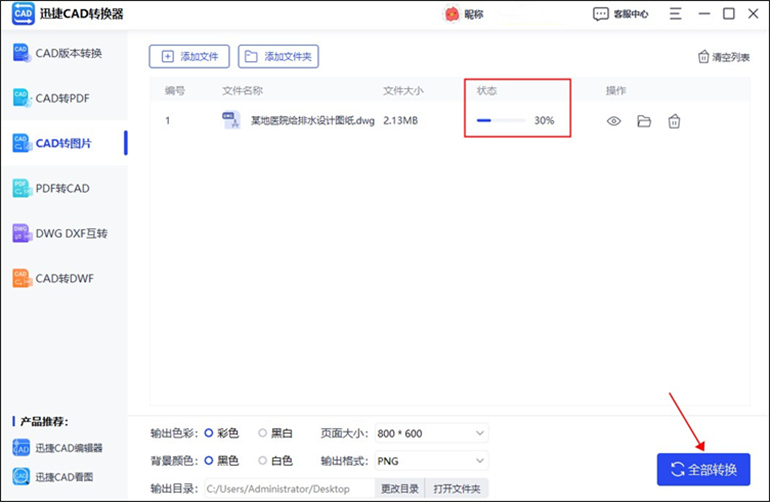Click the user avatar icon
Screen dimensions: 770x502
452,14
